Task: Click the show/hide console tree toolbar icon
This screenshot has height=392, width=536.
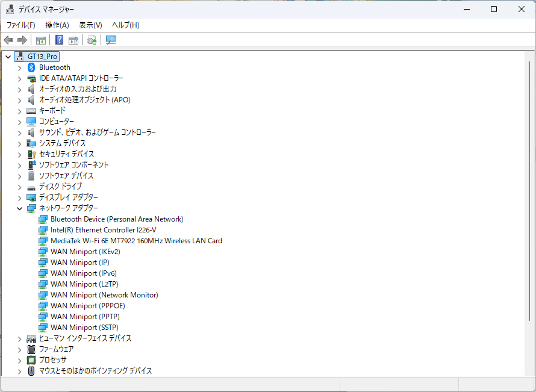Action: (41, 40)
